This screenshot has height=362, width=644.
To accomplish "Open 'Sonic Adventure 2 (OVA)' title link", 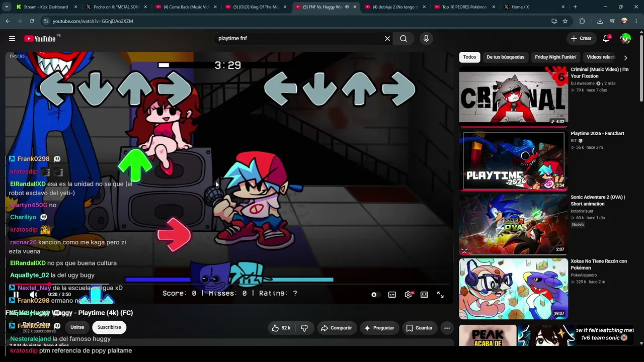I will [598, 201].
